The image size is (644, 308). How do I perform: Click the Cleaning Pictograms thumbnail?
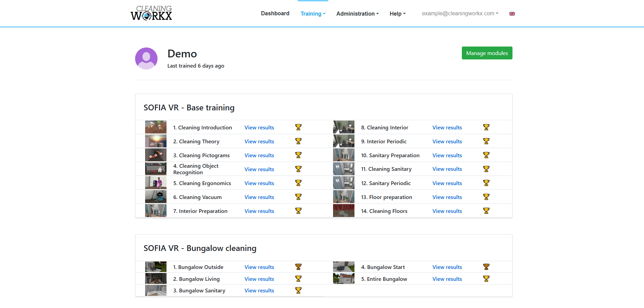pyautogui.click(x=156, y=155)
